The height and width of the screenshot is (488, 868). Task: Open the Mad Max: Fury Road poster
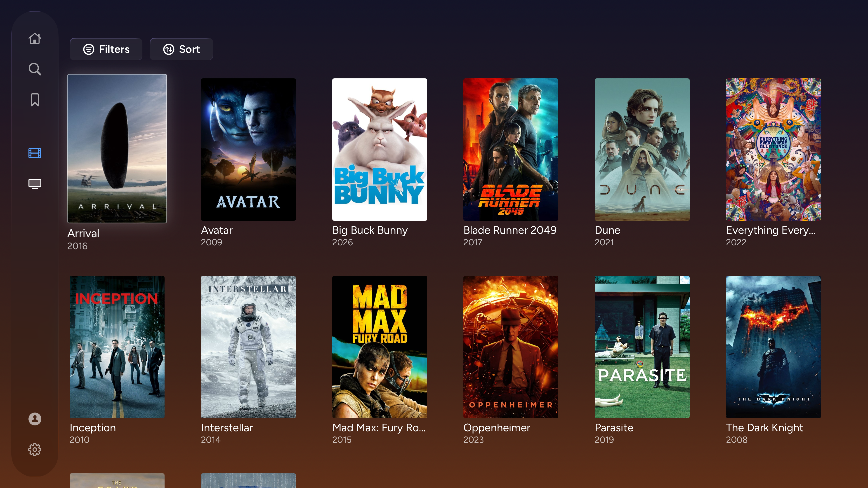pyautogui.click(x=380, y=347)
